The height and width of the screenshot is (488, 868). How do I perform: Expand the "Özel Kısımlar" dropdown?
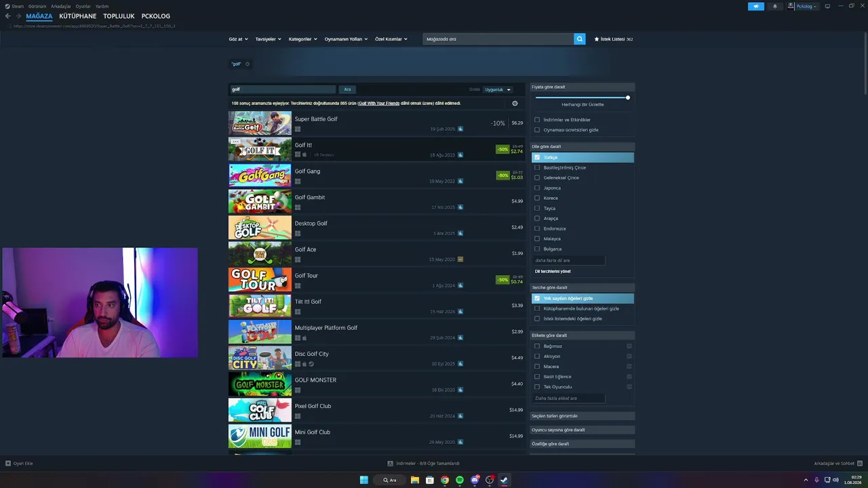tap(391, 39)
